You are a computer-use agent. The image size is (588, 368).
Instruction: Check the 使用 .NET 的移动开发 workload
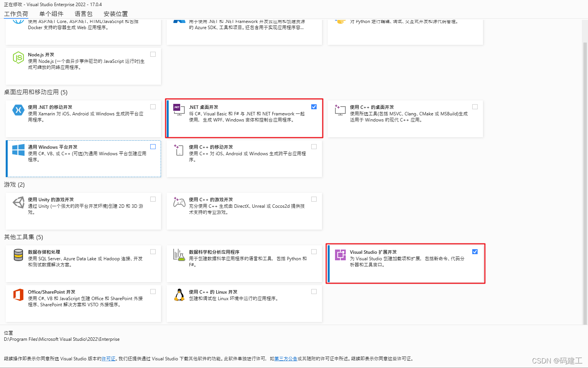coord(153,107)
